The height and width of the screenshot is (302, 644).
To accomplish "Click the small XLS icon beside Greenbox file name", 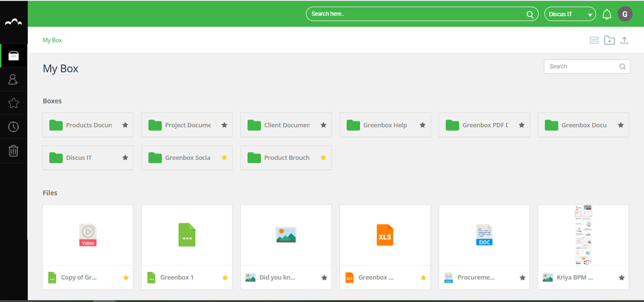I will (x=349, y=278).
